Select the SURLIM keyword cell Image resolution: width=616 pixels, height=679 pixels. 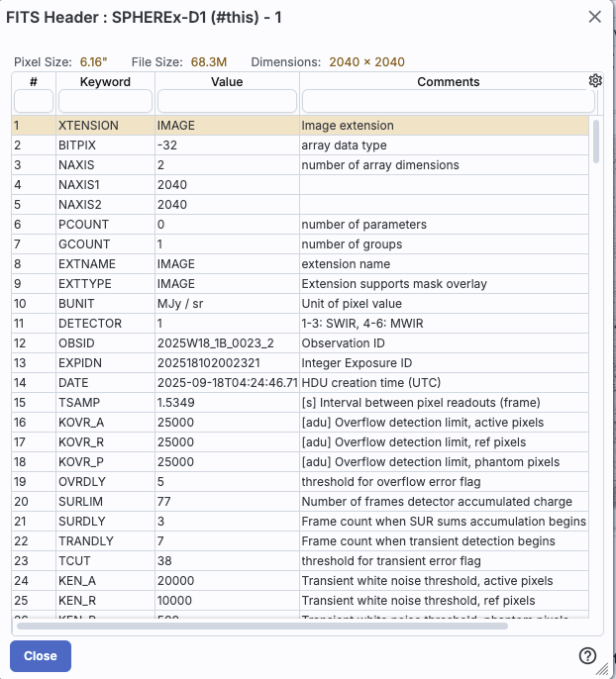[105, 502]
